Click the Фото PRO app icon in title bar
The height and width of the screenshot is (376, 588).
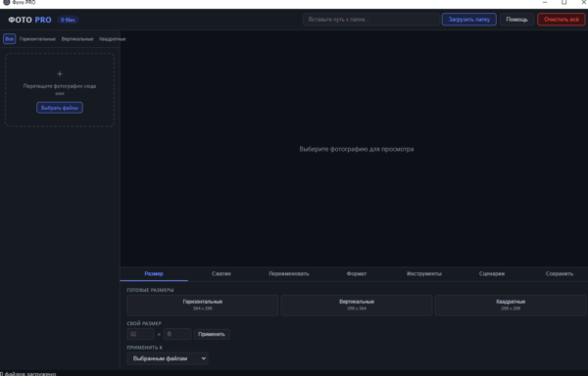(7, 2)
